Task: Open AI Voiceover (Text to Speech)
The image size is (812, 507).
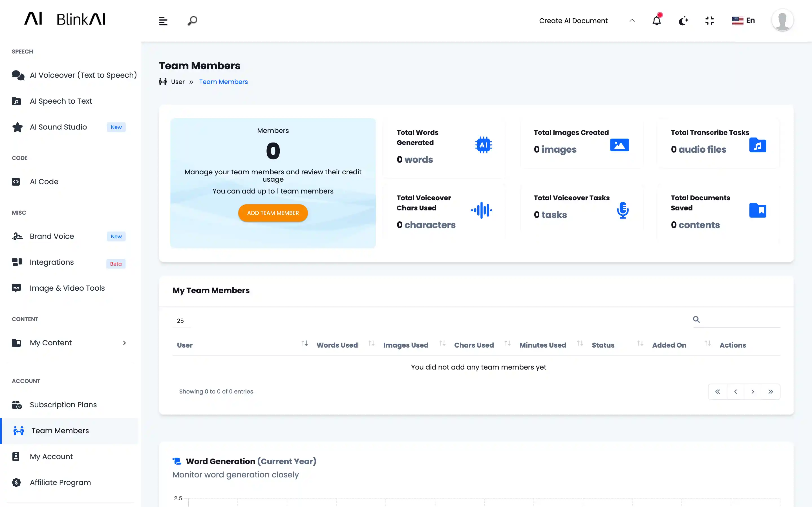Action: coord(83,75)
